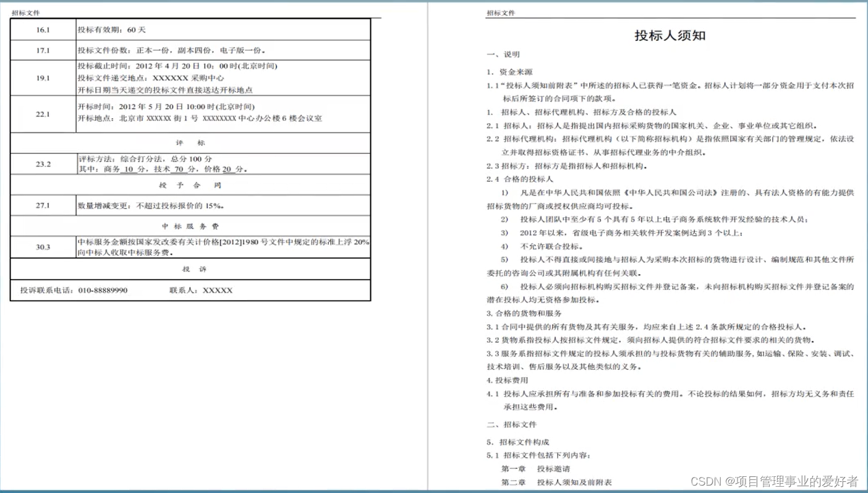Click the item starting "2) 投标人团队中至少有 5 个"
The height and width of the screenshot is (493, 868).
[655, 219]
